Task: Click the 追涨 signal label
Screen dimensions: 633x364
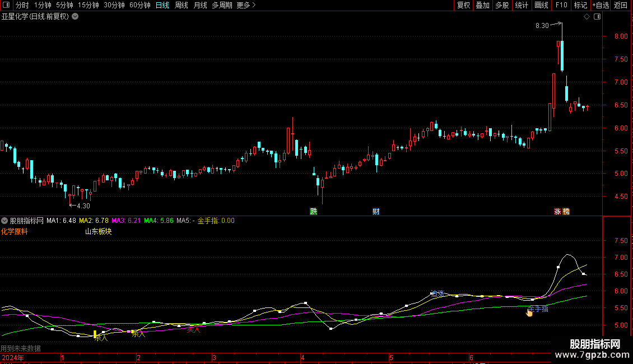Action: 437,294
